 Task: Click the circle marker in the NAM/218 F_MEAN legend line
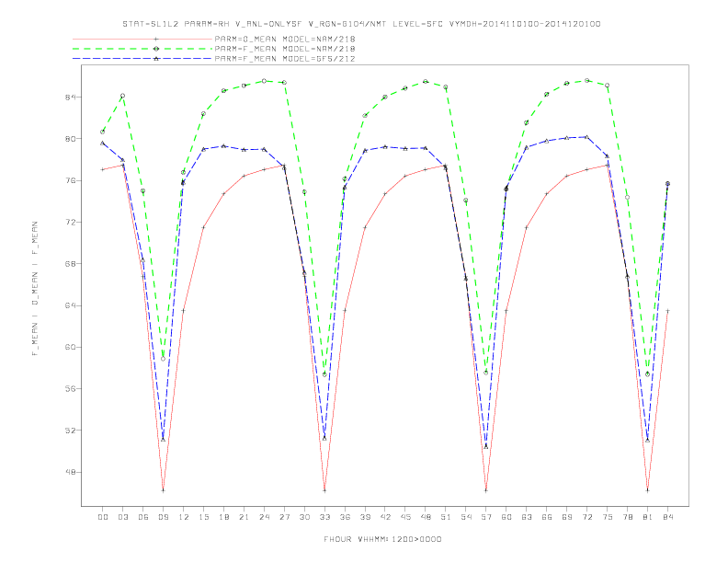[x=156, y=49]
